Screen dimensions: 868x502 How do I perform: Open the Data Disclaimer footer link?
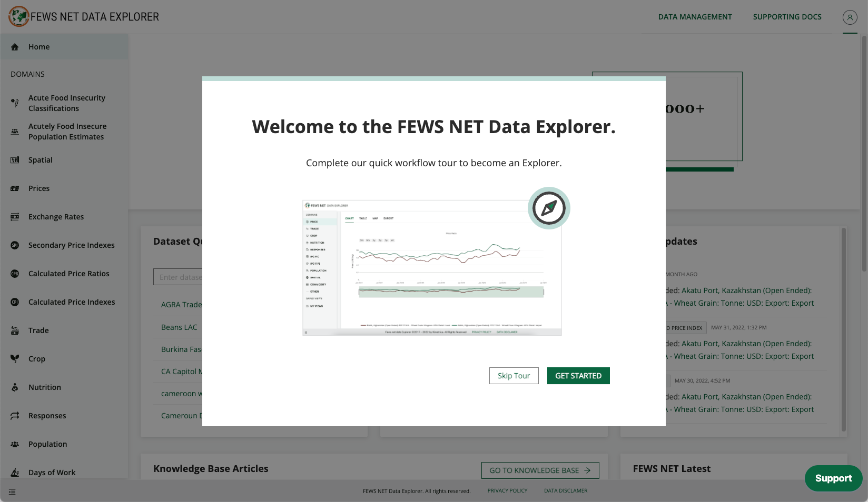click(x=566, y=491)
